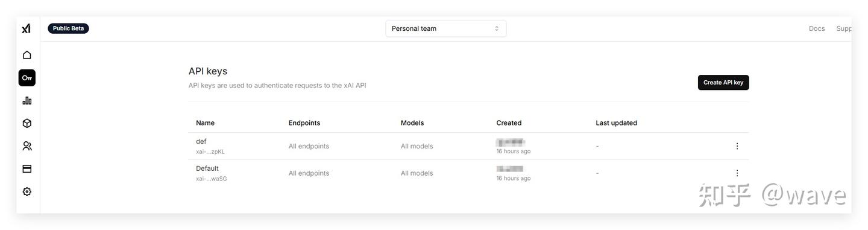868x230 pixels.
Task: Click All models in def row
Action: (417, 146)
